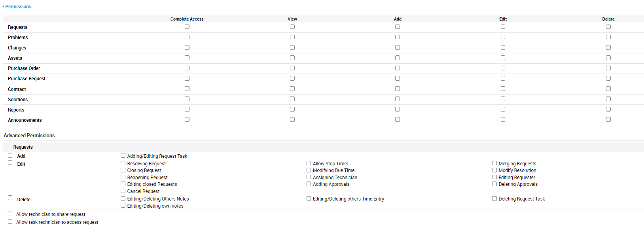Viewport: 644px width, 227px height.
Task: Tick Deleting Request Task checkbox
Action: click(494, 199)
